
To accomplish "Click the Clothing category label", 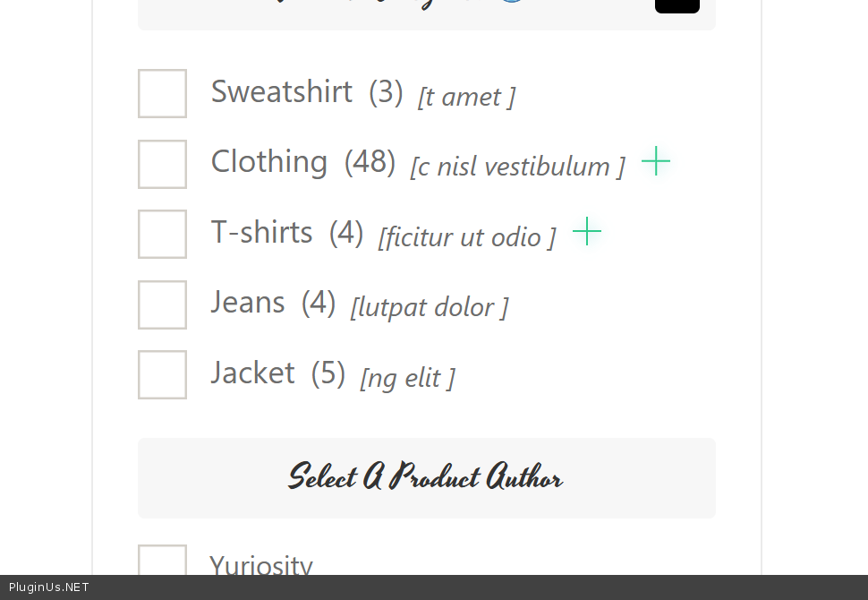I will coord(268,162).
